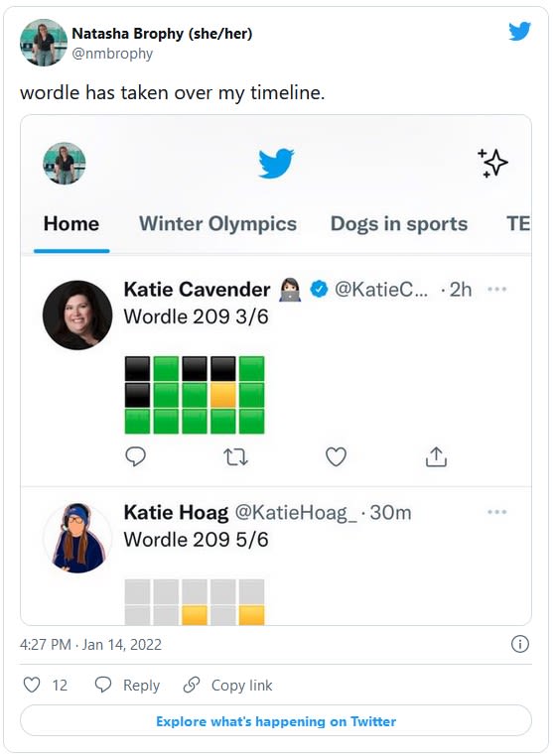Screen dimensions: 553x756
Task: Click the Reply button
Action: [x=127, y=685]
